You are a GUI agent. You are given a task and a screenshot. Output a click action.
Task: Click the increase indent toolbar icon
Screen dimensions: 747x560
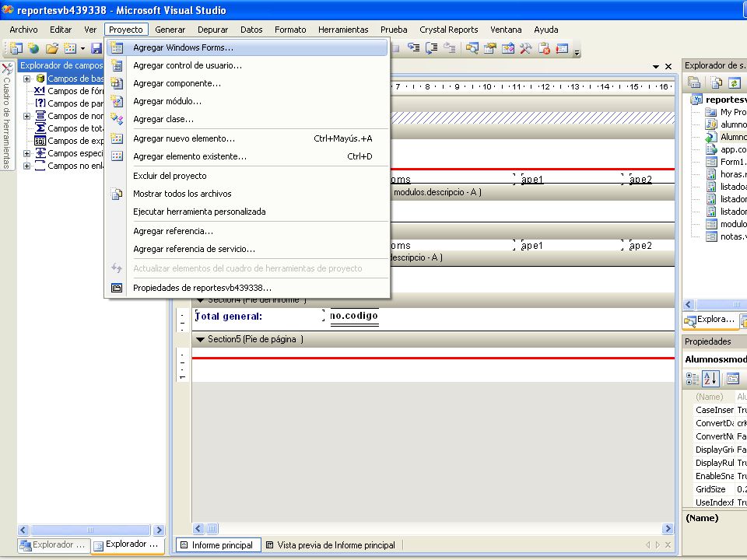[413, 47]
